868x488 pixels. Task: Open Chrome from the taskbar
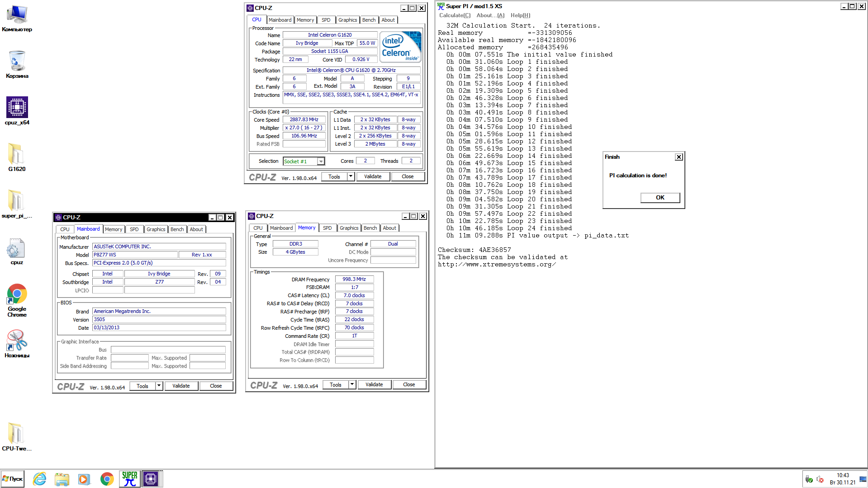(x=107, y=479)
